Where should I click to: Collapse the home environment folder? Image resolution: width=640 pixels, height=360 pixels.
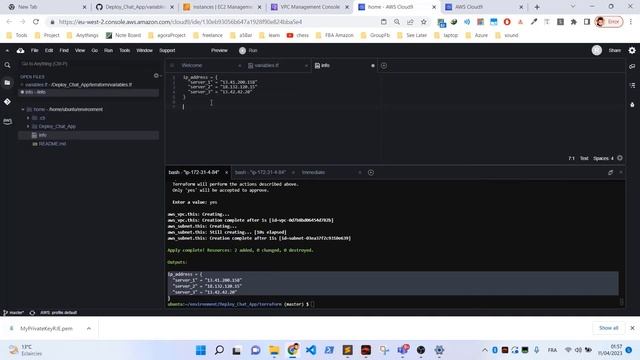point(23,109)
